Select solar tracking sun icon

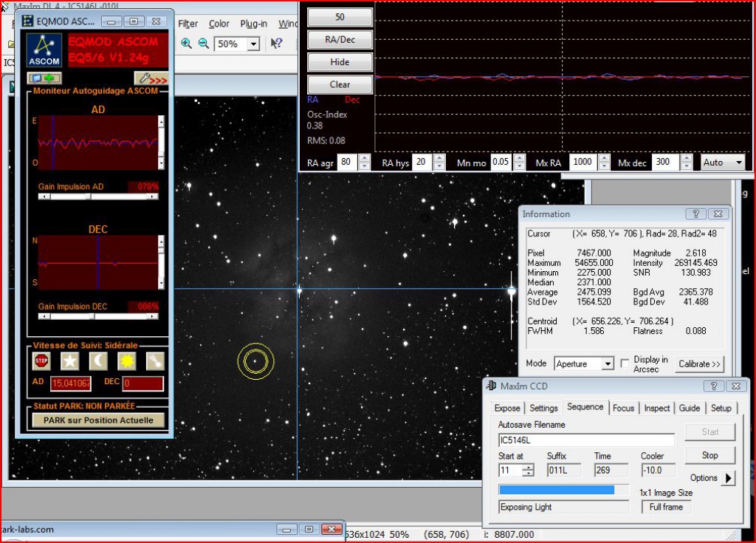tap(126, 361)
